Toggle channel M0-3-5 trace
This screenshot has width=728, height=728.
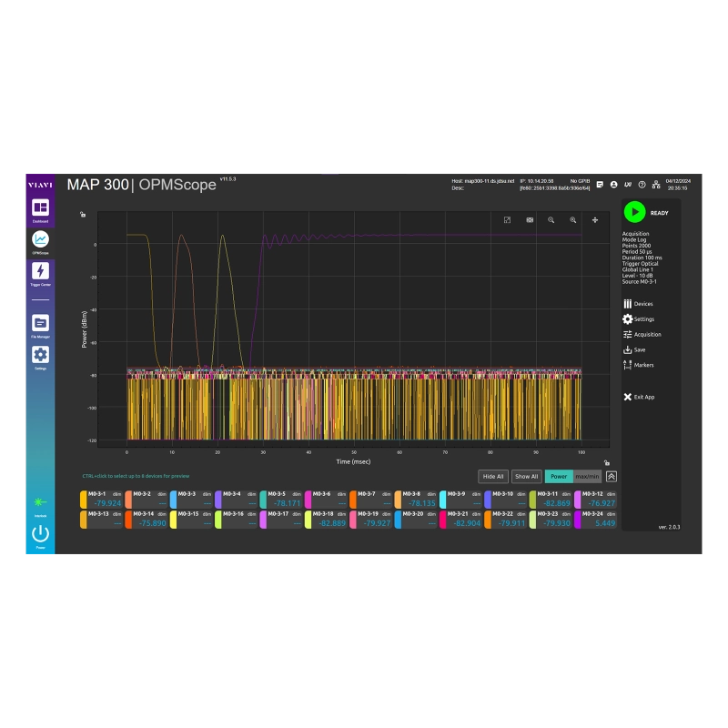tap(280, 499)
